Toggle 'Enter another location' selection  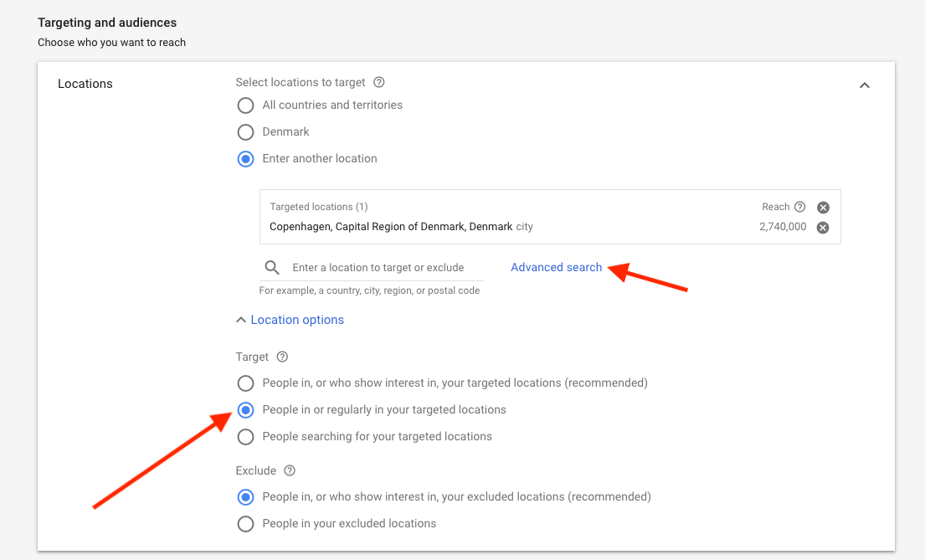point(245,158)
